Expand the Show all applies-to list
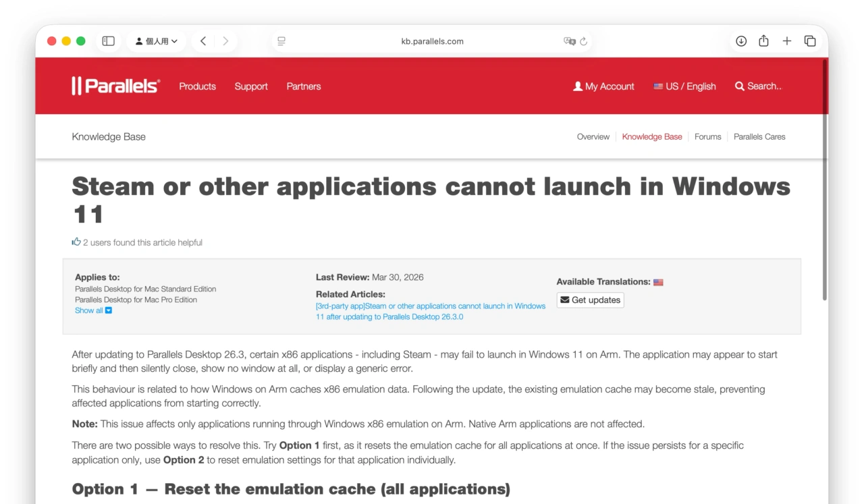 click(93, 310)
